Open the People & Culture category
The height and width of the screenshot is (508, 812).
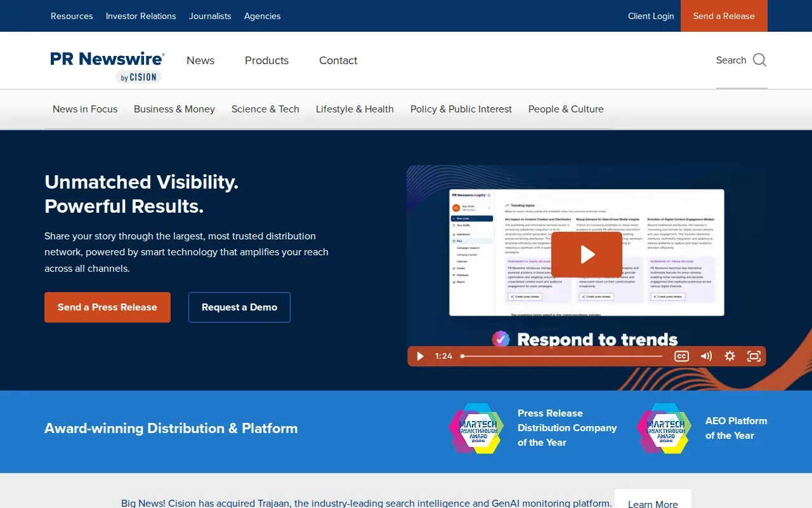pyautogui.click(x=566, y=109)
